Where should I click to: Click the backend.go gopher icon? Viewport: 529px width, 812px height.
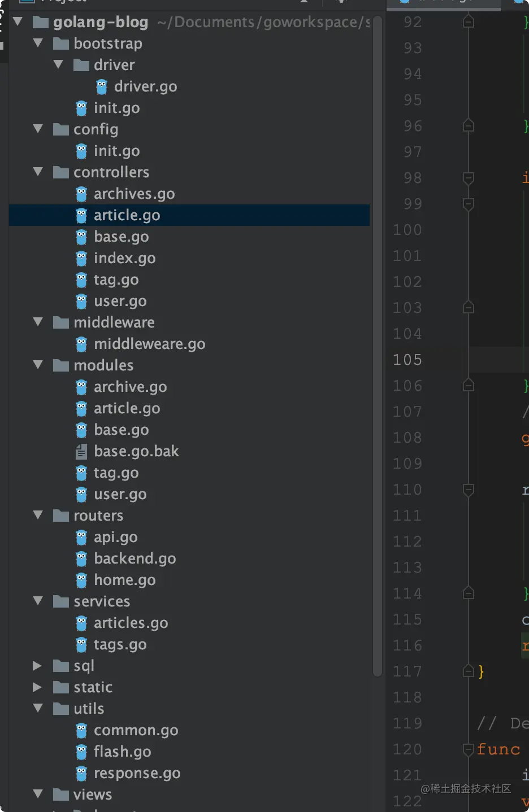point(81,558)
